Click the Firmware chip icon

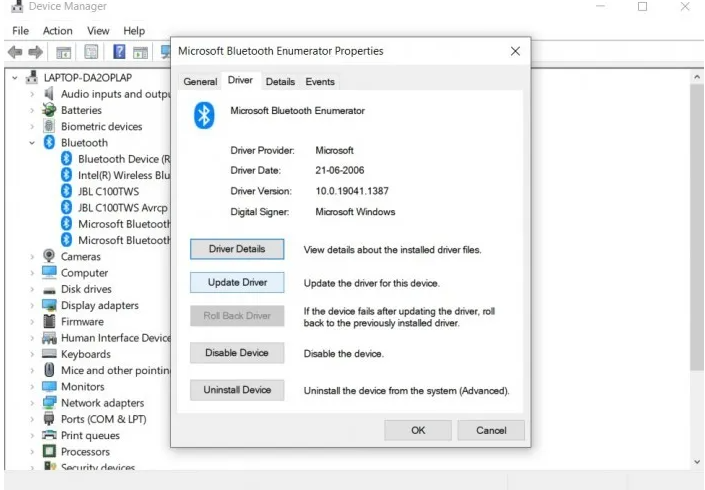(49, 321)
